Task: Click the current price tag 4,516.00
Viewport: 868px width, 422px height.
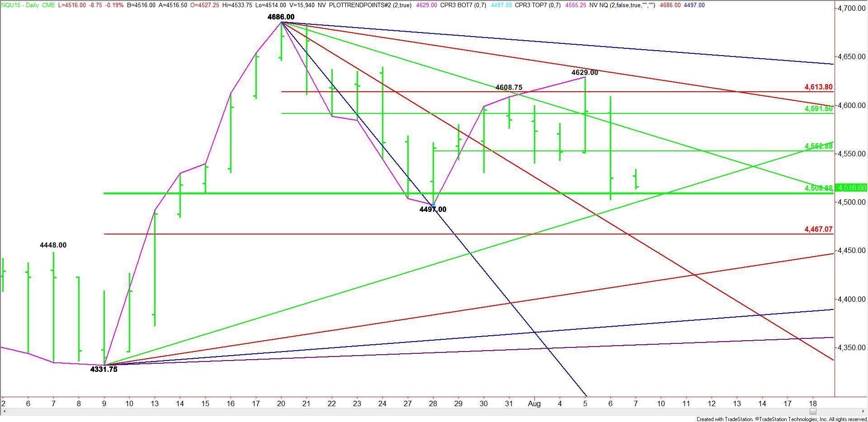Action: (x=851, y=188)
